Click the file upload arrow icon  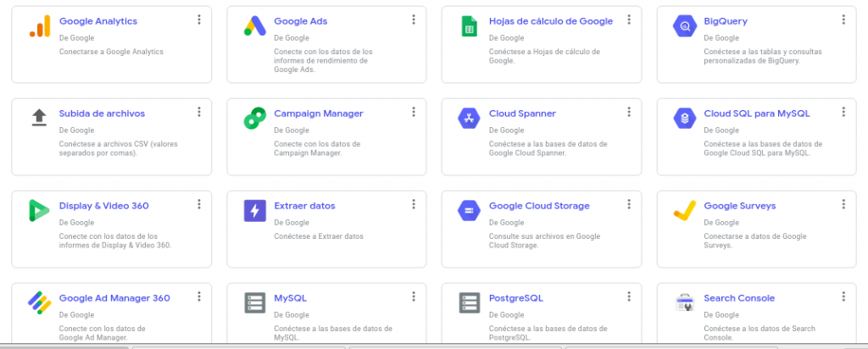(39, 118)
